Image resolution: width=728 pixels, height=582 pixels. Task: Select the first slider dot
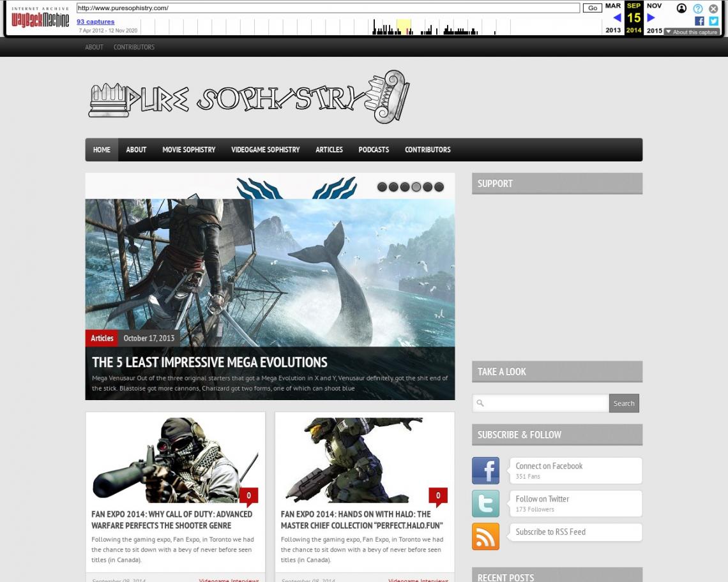(382, 187)
